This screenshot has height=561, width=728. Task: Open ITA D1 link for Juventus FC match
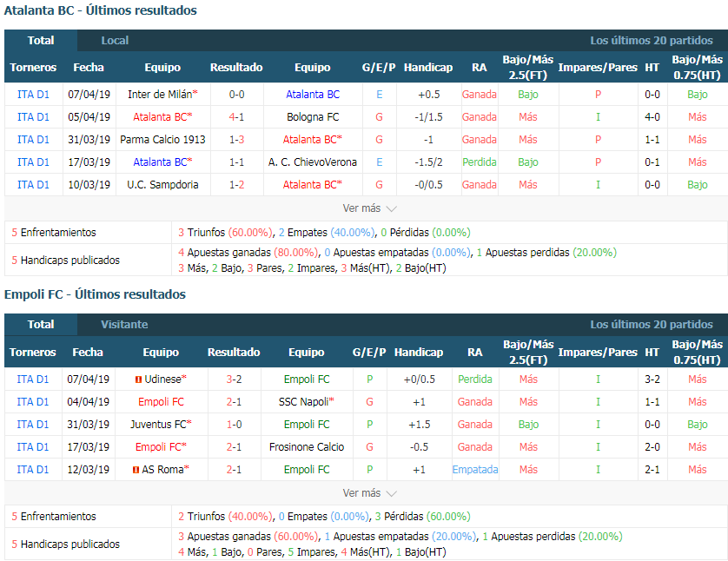coord(32,424)
